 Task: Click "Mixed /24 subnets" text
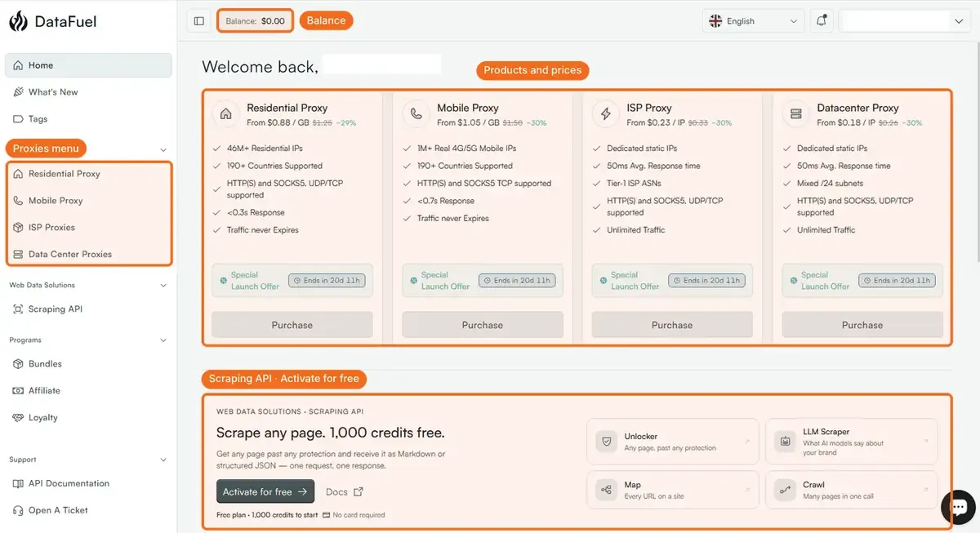pyautogui.click(x=830, y=184)
